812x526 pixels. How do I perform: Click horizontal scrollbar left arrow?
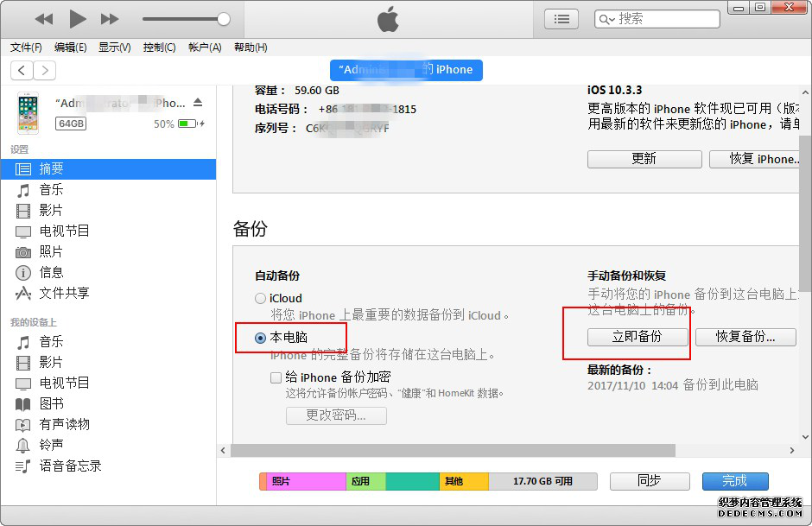tap(223, 450)
